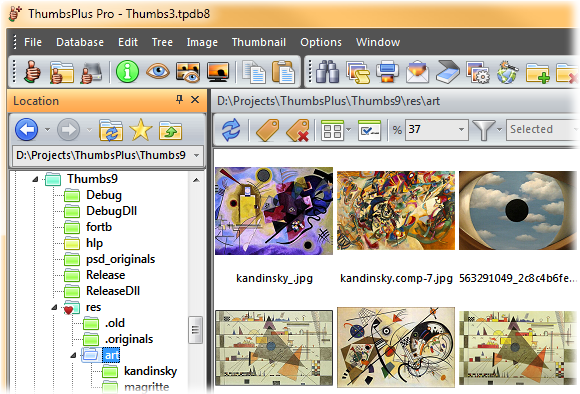The width and height of the screenshot is (580, 394).
Task: Click the eye view icon
Action: point(158,71)
